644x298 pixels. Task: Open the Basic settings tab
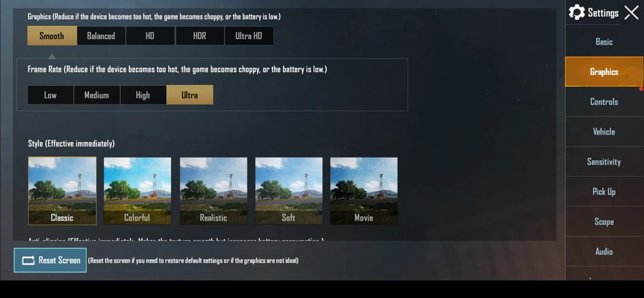pos(604,41)
